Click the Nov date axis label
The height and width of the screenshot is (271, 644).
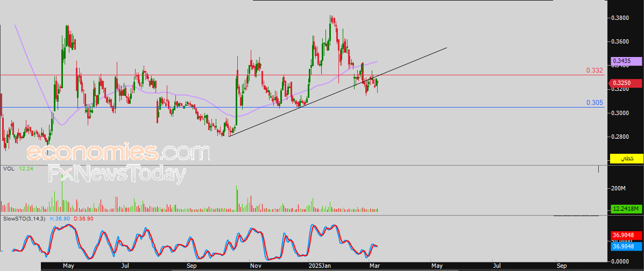point(256,266)
